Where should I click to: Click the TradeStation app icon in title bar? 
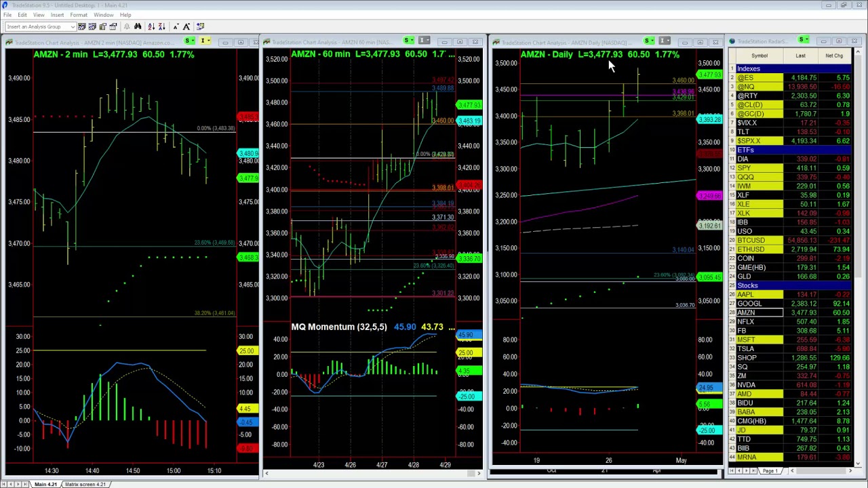click(6, 5)
